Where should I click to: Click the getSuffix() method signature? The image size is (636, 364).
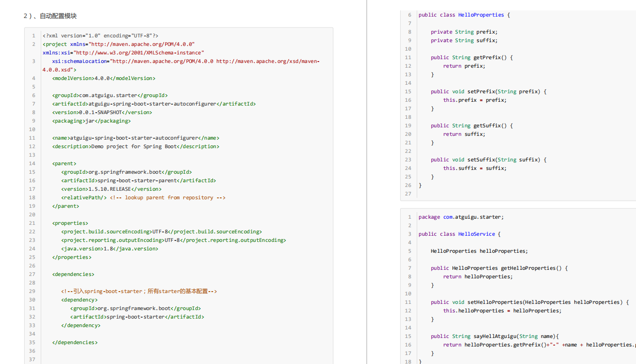[472, 126]
